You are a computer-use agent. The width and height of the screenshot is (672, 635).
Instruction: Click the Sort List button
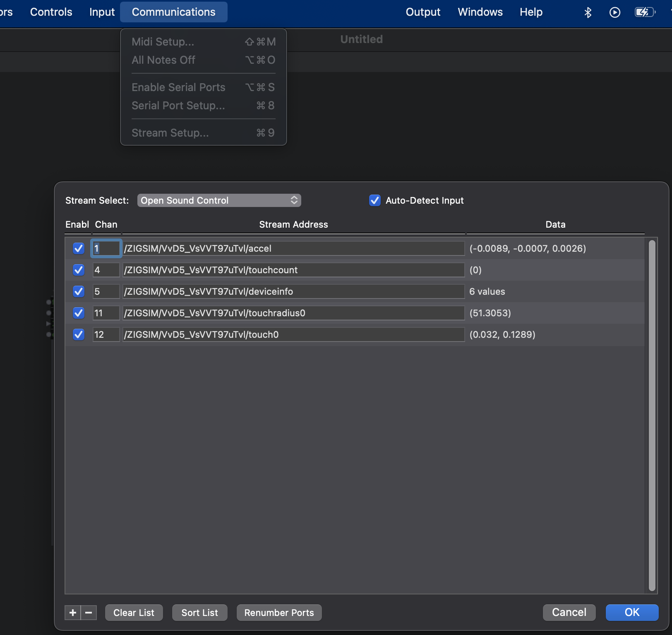tap(199, 613)
